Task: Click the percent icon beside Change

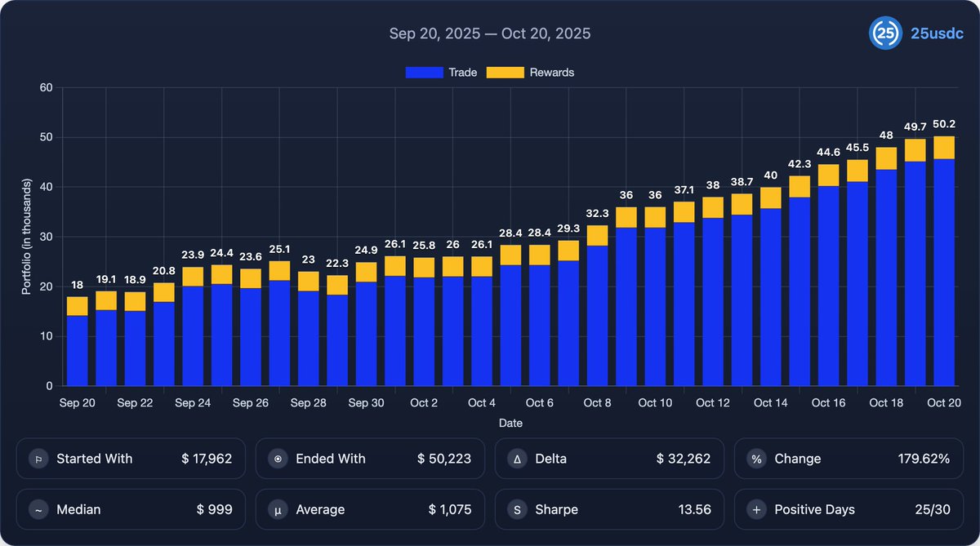Action: tap(756, 459)
